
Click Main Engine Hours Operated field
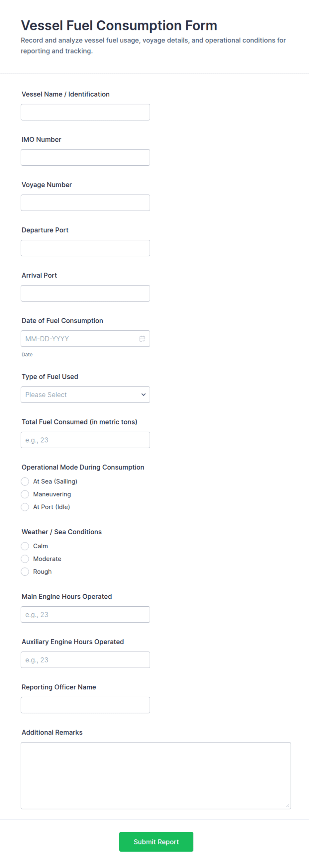point(85,615)
